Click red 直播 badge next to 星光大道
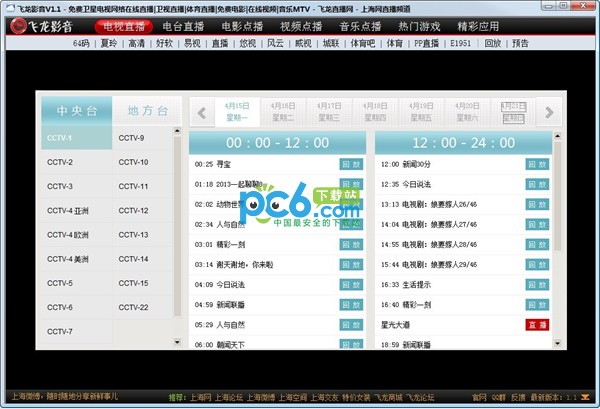The height and width of the screenshot is (409, 600). click(537, 325)
